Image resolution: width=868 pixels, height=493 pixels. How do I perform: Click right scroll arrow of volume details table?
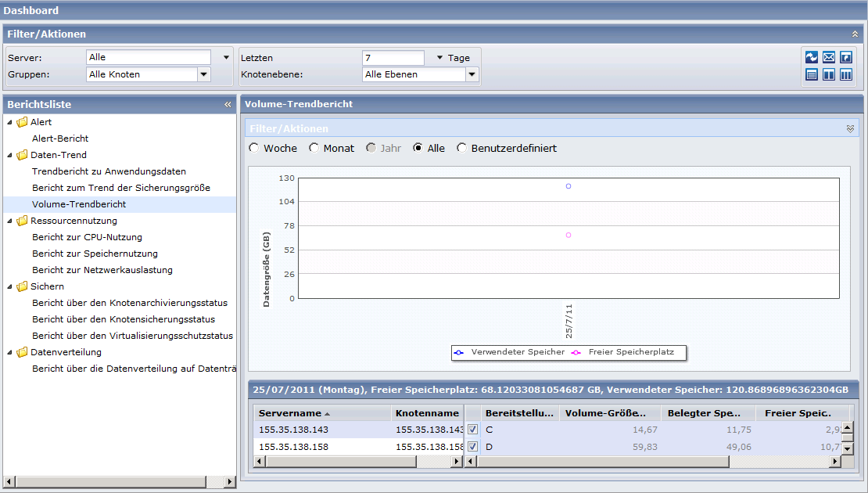click(x=835, y=462)
